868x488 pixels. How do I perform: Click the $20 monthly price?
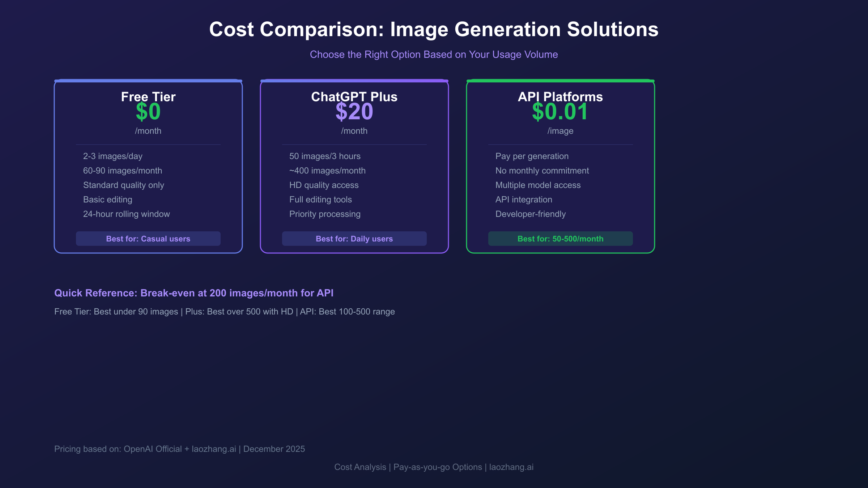pos(354,112)
